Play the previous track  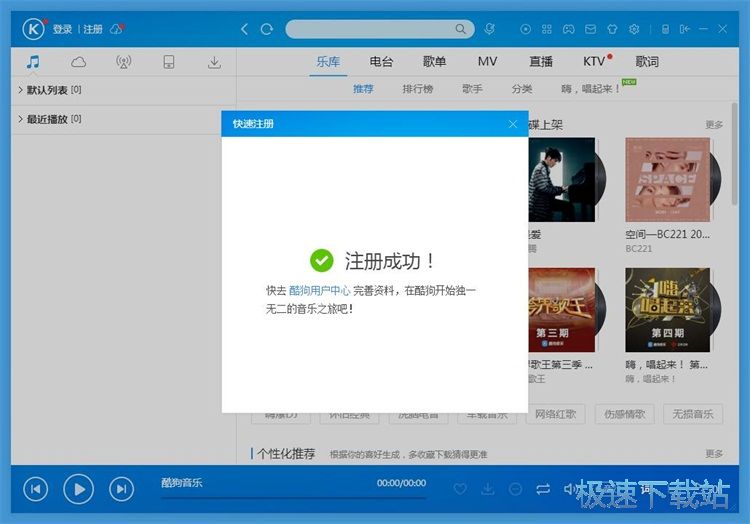pos(36,489)
